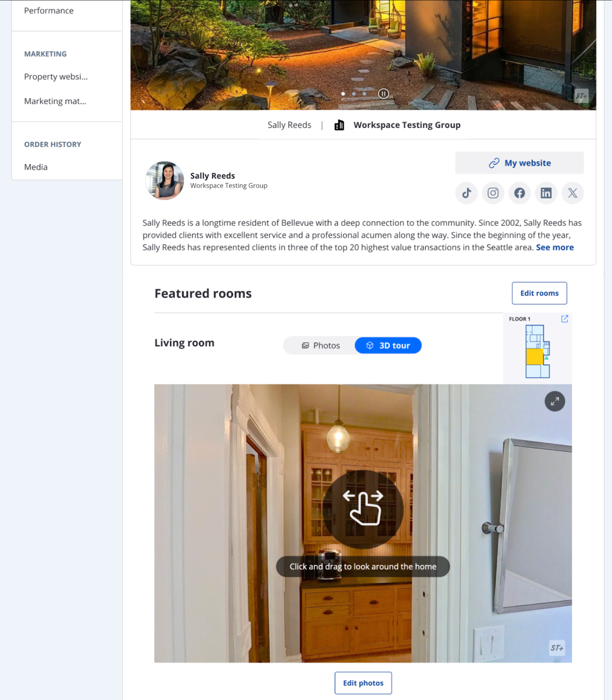Screen dimensions: 612x700
Task: Open floor plan in new window icon
Action: 564,319
